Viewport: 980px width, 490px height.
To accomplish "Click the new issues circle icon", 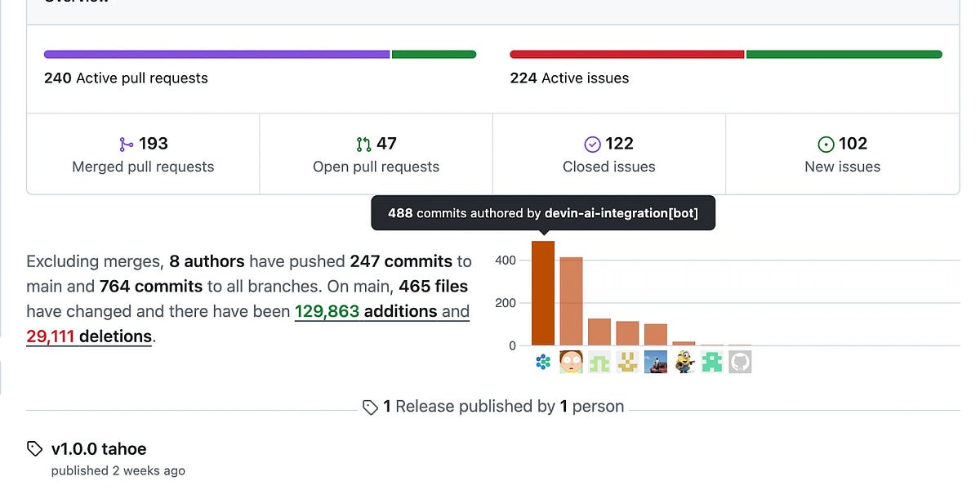I will point(826,145).
